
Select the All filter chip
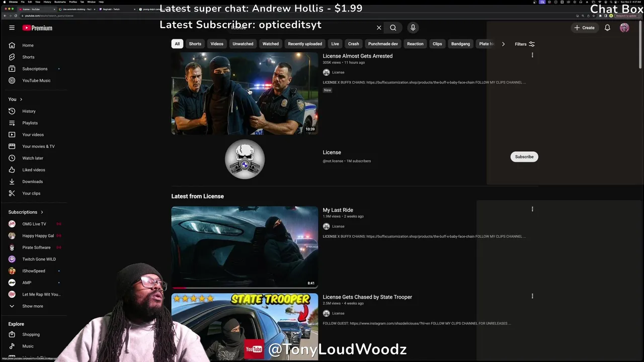[x=177, y=44]
